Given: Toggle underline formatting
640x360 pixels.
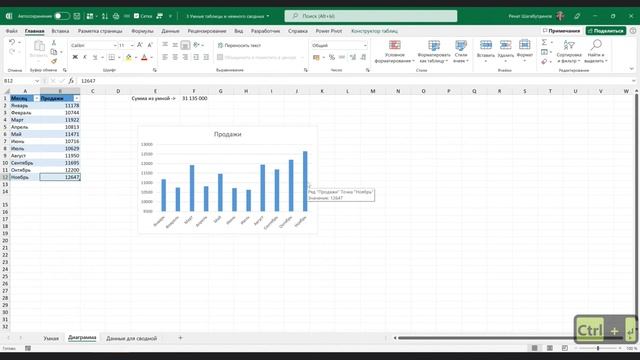Looking at the screenshot, I should click(95, 58).
